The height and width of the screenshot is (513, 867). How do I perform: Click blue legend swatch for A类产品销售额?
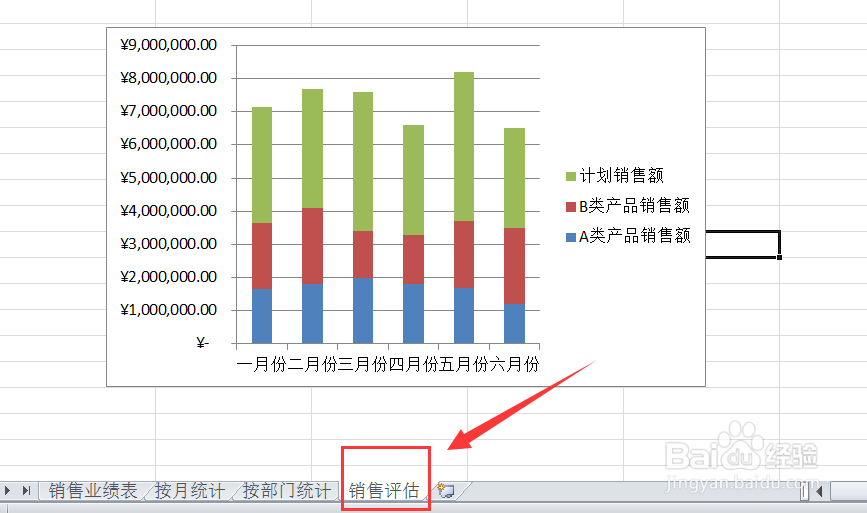click(x=571, y=237)
